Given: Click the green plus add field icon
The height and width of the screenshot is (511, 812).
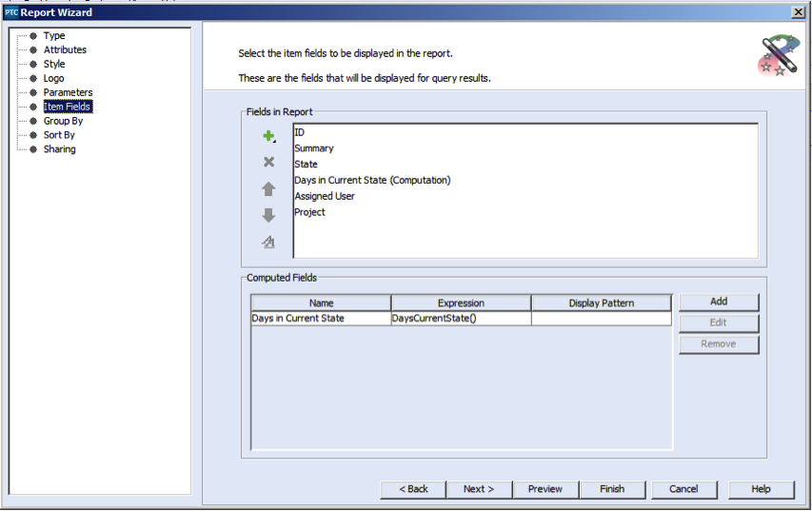Looking at the screenshot, I should (268, 136).
